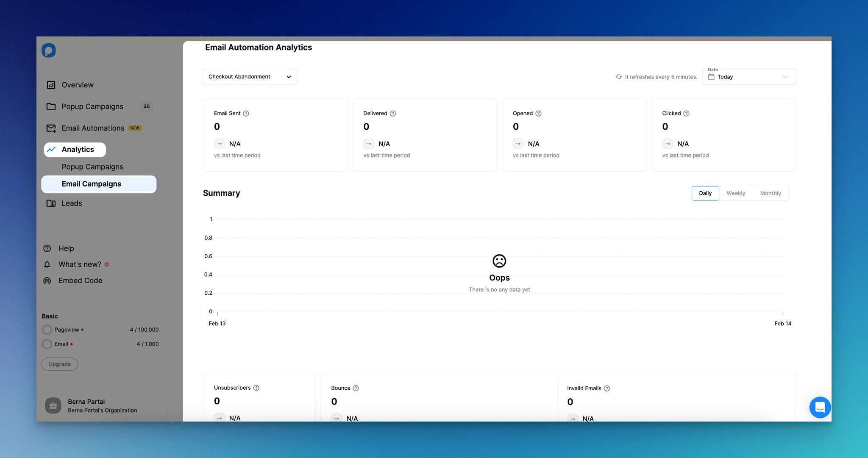Click the Date dropdown chevron arrow

click(x=785, y=77)
